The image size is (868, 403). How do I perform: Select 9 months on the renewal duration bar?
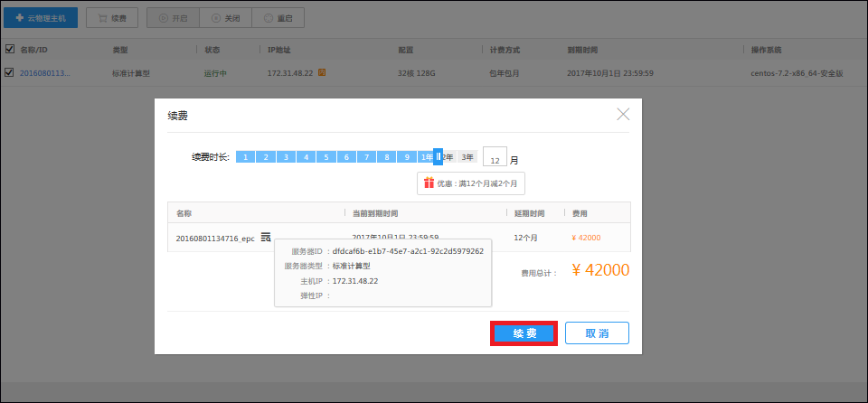tap(408, 157)
